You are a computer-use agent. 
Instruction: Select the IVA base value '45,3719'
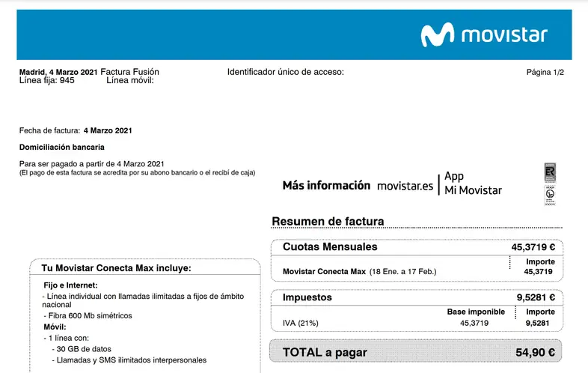(x=474, y=323)
